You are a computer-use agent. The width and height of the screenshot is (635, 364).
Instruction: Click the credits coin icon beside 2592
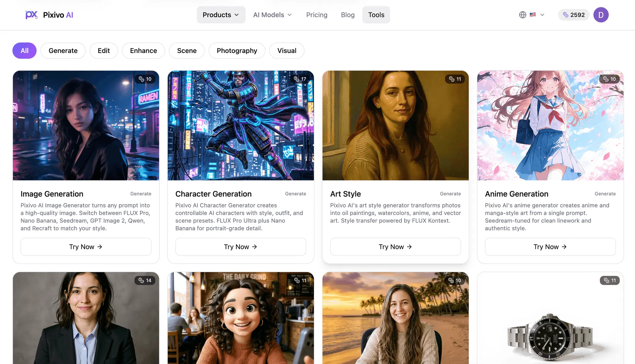pos(566,15)
